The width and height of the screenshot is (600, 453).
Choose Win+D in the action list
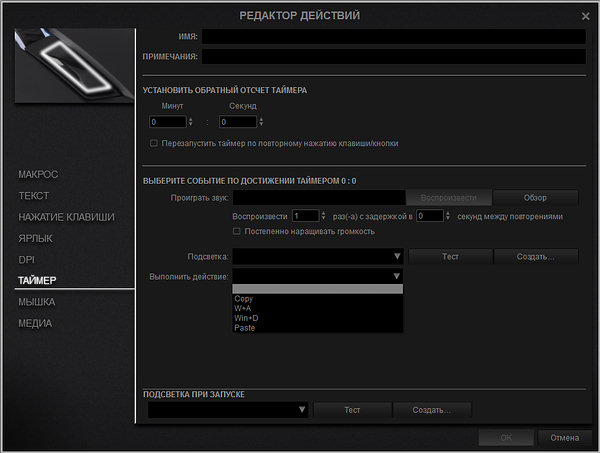click(x=246, y=318)
